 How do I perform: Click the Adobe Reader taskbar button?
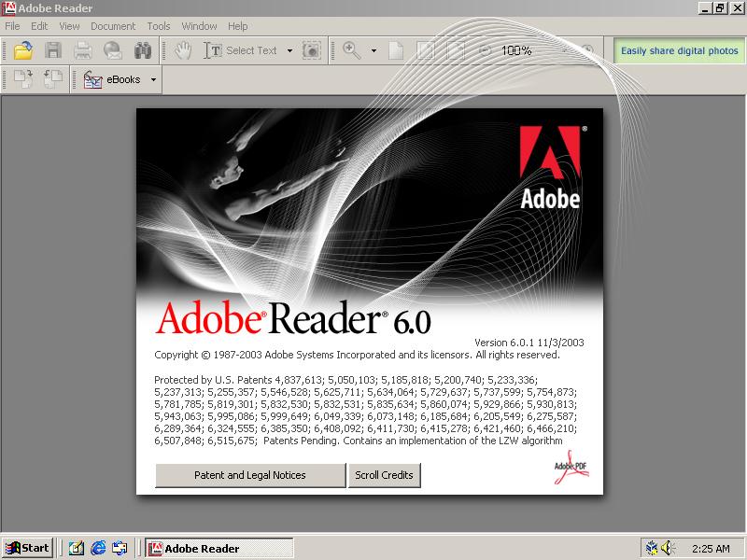[x=219, y=549]
